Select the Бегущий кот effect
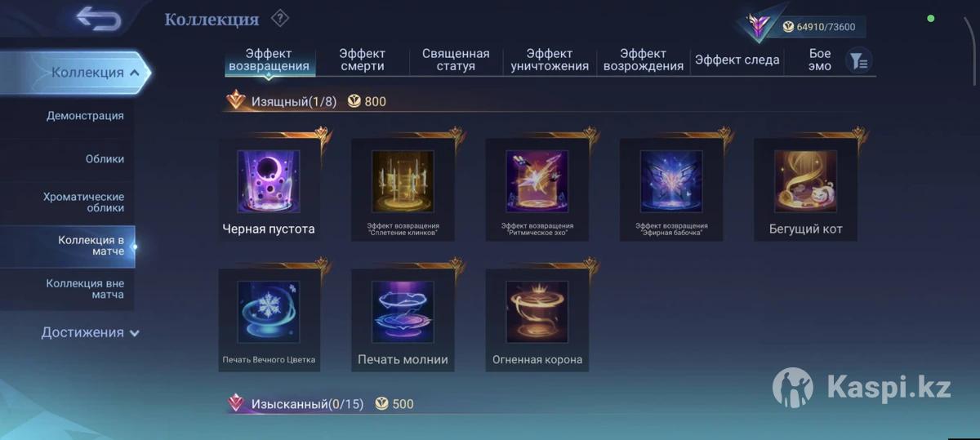This screenshot has width=980, height=440. point(805,189)
